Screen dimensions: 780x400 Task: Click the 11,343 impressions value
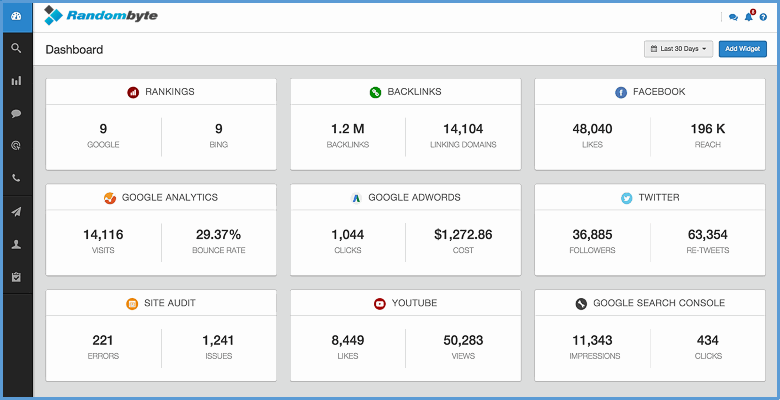pos(592,340)
